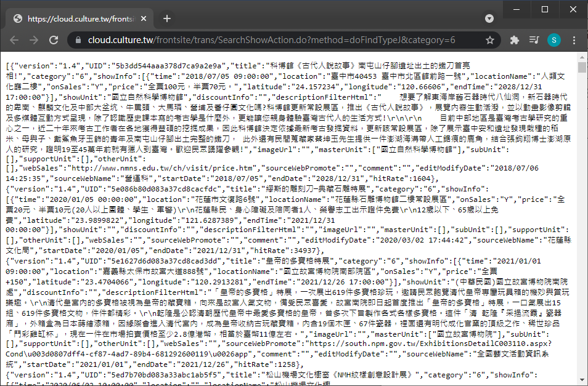Go back to the previous page
Screen dimensions: 588x386
pos(14,40)
